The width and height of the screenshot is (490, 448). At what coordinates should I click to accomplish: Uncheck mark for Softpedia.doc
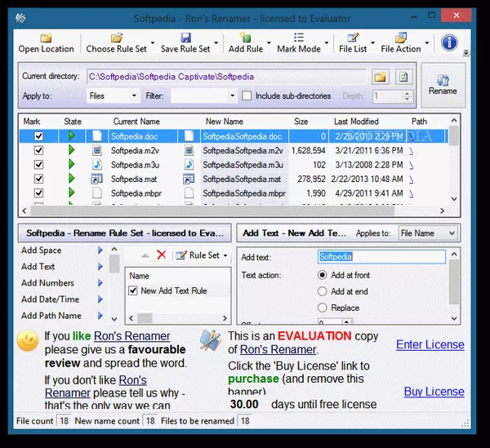38,136
